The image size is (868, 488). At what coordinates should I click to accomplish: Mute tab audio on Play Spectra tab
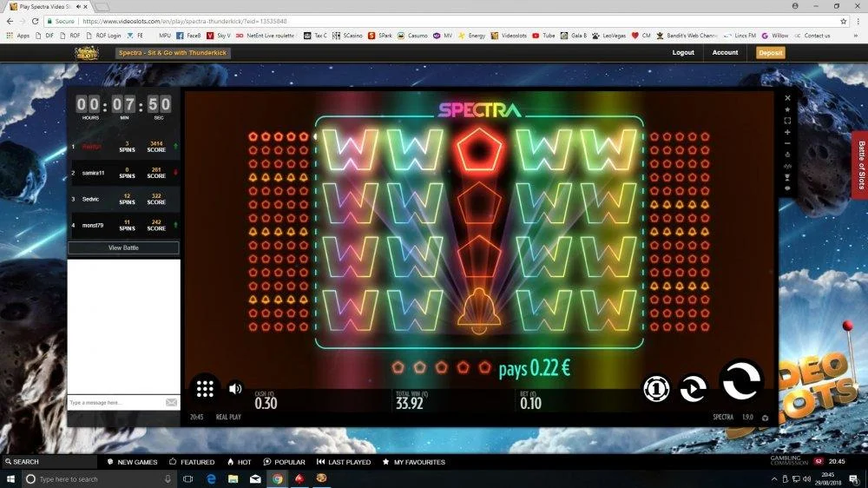point(78,7)
